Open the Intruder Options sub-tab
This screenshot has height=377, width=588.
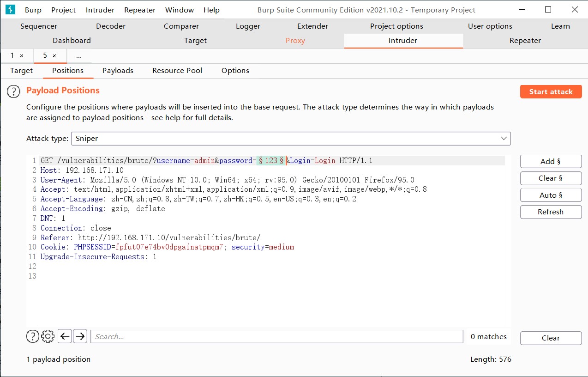[235, 71]
